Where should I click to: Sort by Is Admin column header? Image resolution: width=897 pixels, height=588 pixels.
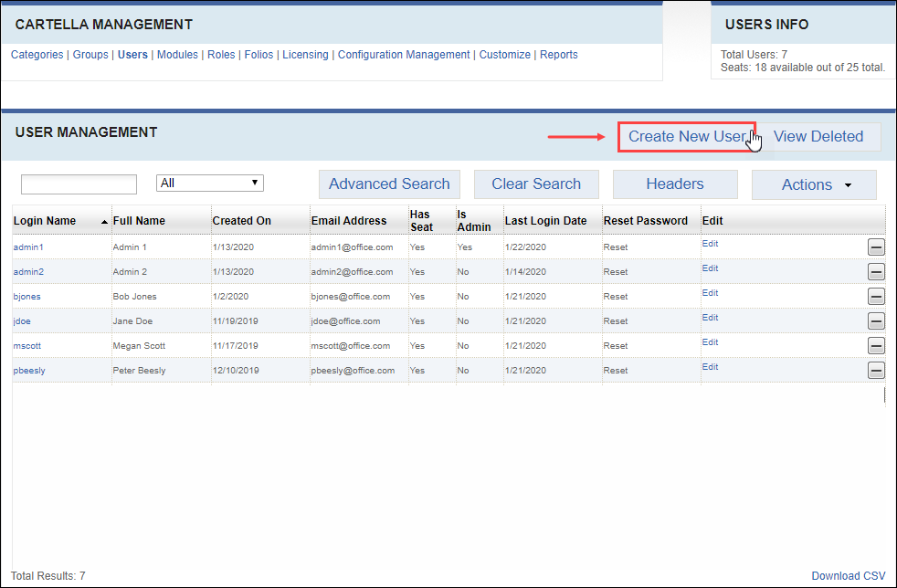(x=474, y=221)
